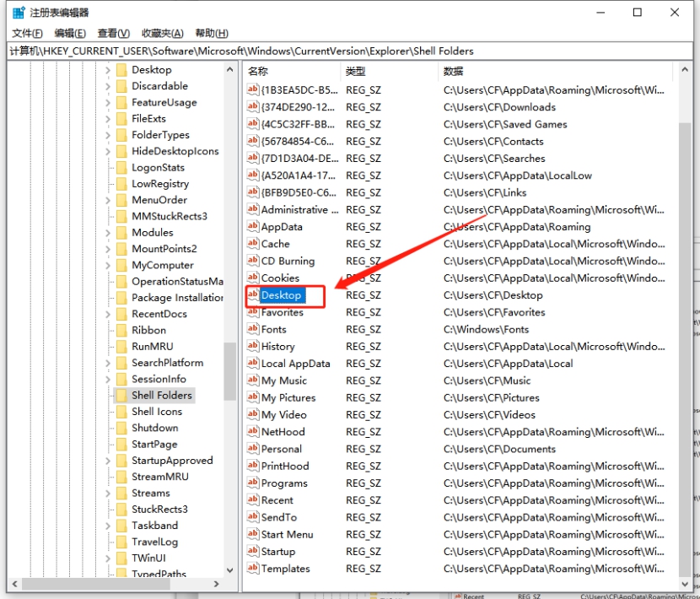
Task: Click the string value icon for Cache
Action: [253, 243]
